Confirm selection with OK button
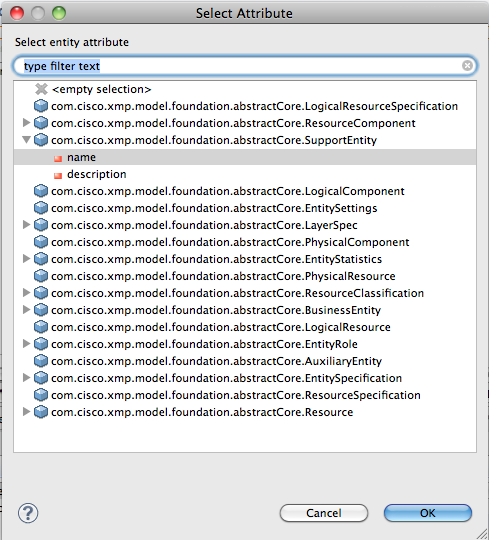This screenshot has height=540, width=489. coord(428,513)
